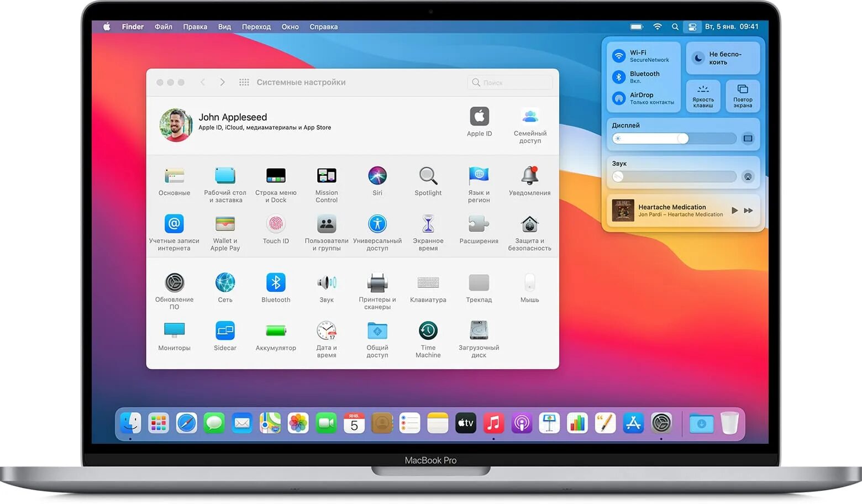This screenshot has height=504, width=862.
Task: Open the Сеть preferences pane
Action: pyautogui.click(x=225, y=282)
